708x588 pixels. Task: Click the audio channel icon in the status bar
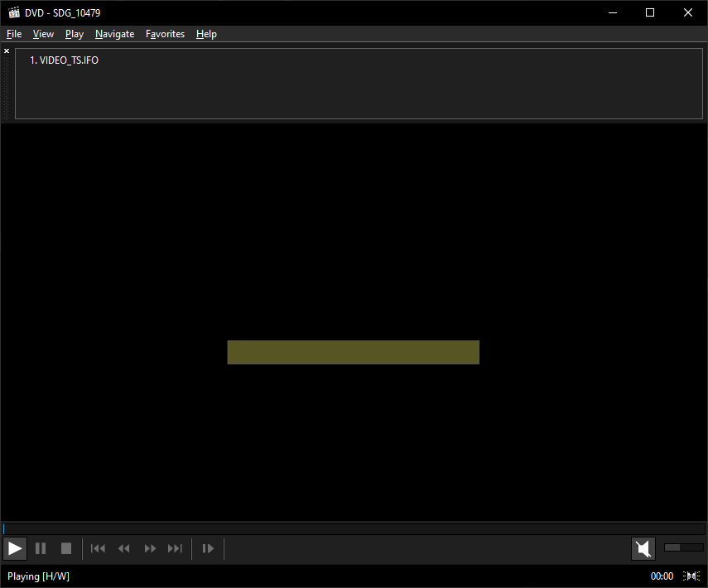[691, 576]
